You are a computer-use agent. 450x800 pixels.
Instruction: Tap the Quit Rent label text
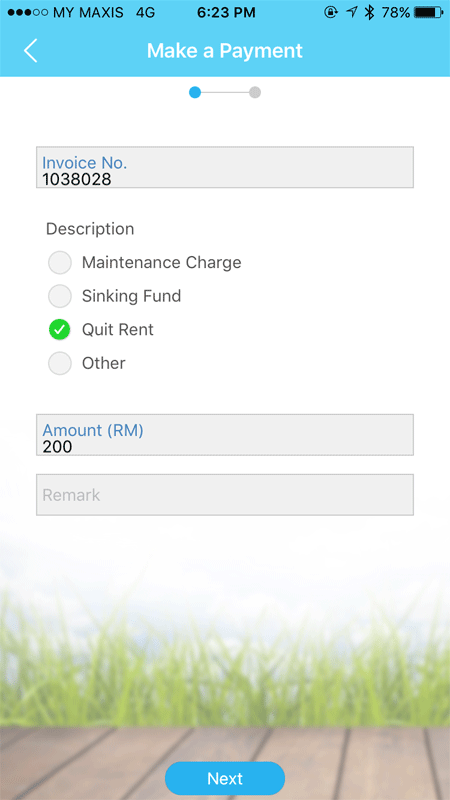click(x=117, y=330)
